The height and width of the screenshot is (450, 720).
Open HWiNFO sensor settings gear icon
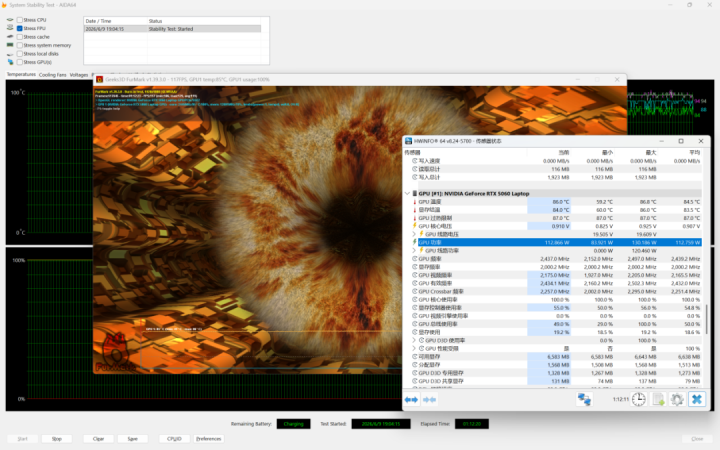click(x=677, y=399)
